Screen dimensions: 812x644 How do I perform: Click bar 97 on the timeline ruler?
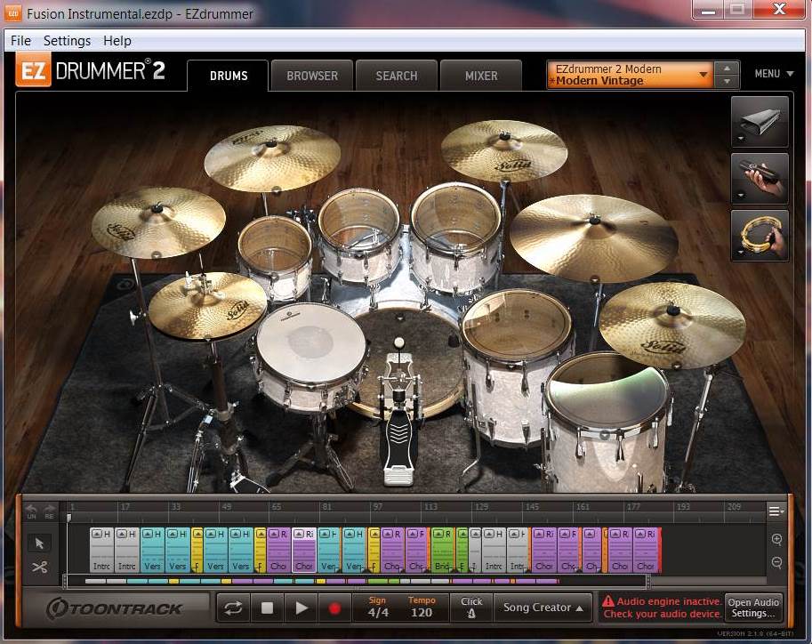[x=377, y=507]
